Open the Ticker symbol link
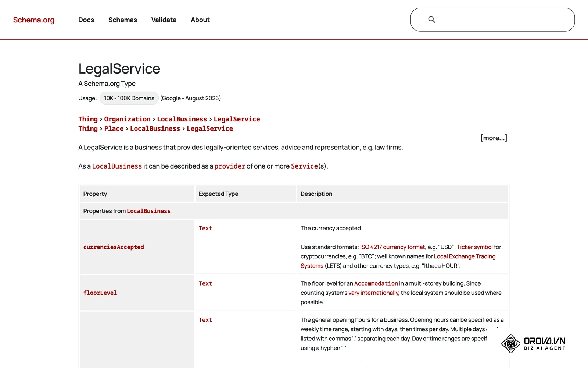Image resolution: width=588 pixels, height=368 pixels. (475, 247)
